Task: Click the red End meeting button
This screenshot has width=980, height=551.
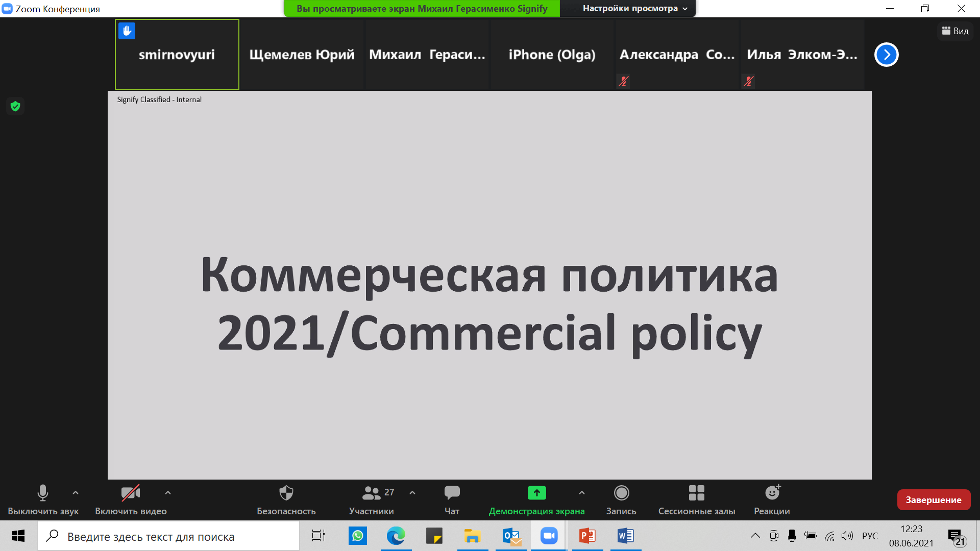Action: click(933, 500)
